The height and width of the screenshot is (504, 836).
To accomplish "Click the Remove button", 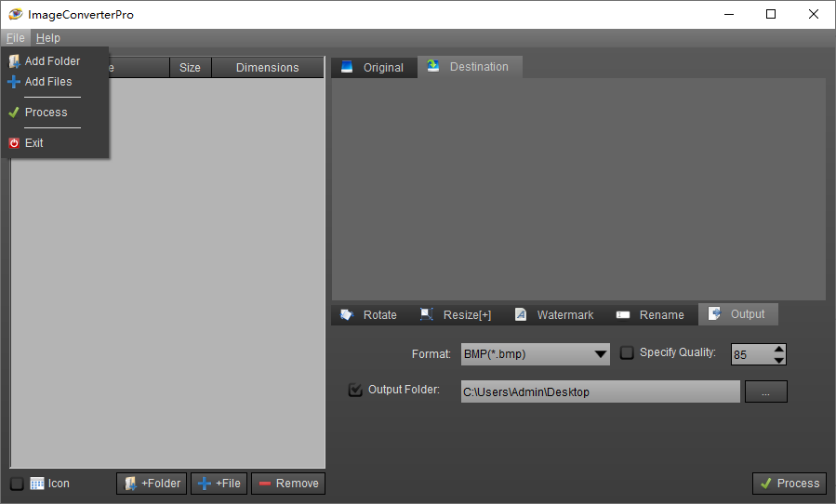I will pyautogui.click(x=288, y=484).
